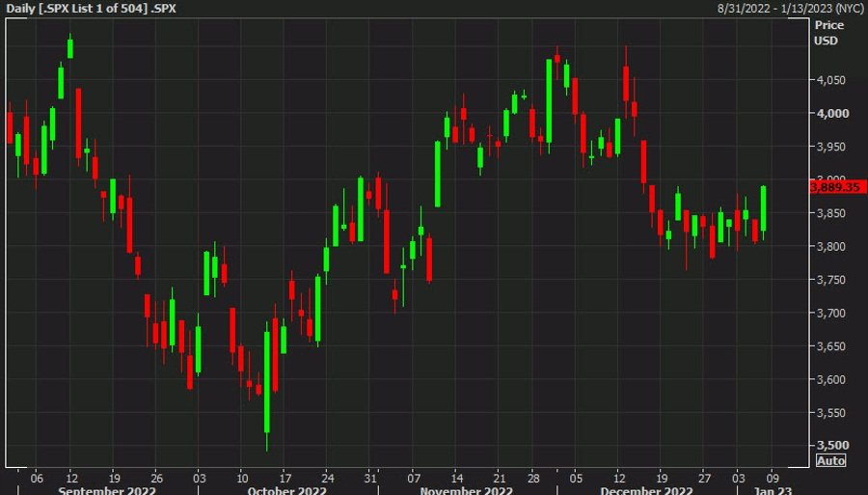Click the 4,000 price axis label
This screenshot has width=868, height=495.
click(x=830, y=114)
